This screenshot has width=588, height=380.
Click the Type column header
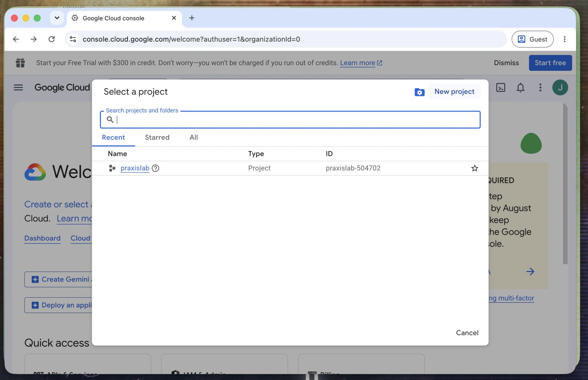(256, 154)
